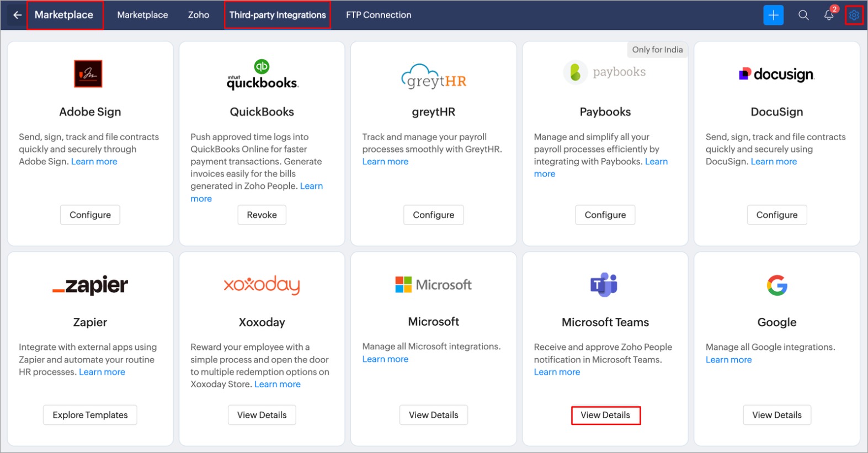This screenshot has height=453, width=868.
Task: Open Learn more link for greytHR
Action: tap(385, 162)
